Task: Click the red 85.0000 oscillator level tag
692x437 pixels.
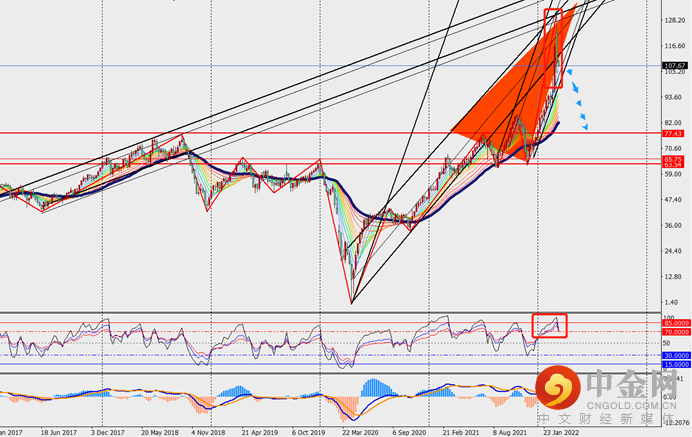Action: coord(677,323)
